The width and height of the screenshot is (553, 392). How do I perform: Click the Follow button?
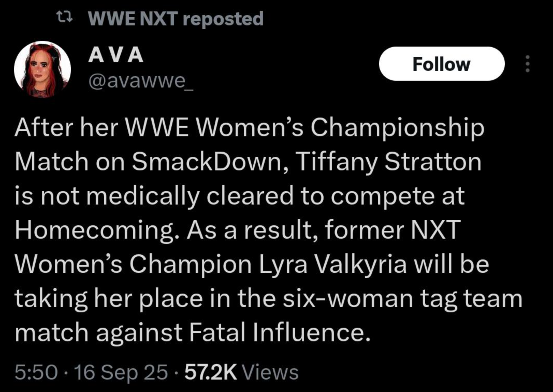442,64
